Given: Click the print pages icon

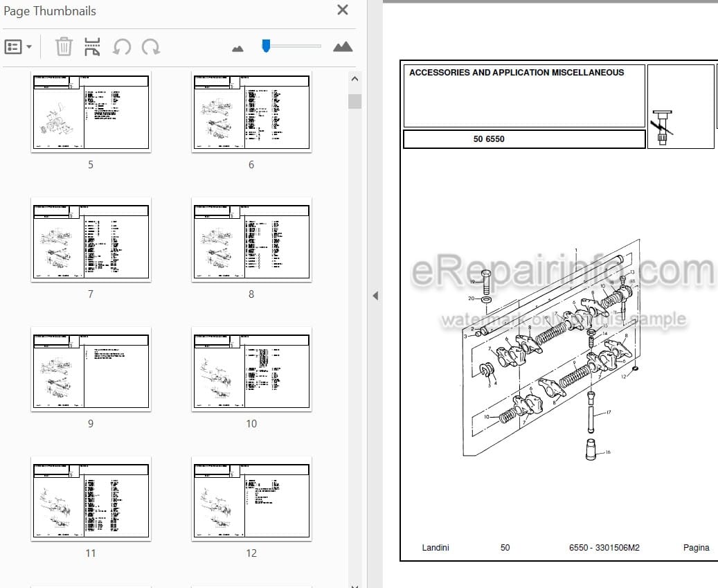Looking at the screenshot, I should pos(92,46).
